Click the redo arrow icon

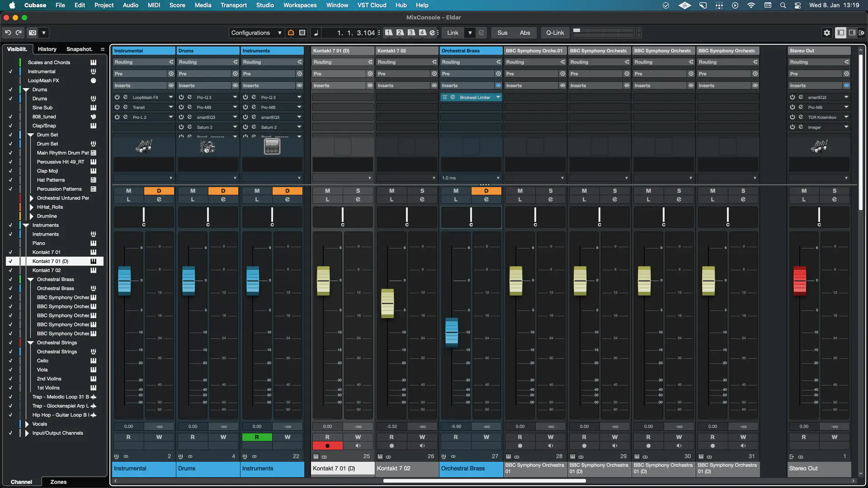tap(19, 33)
